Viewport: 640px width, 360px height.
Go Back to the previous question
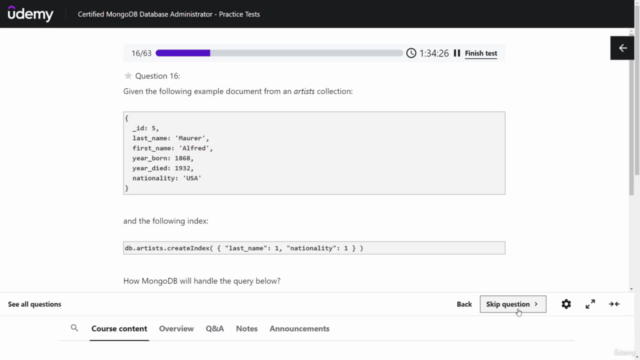pos(464,304)
